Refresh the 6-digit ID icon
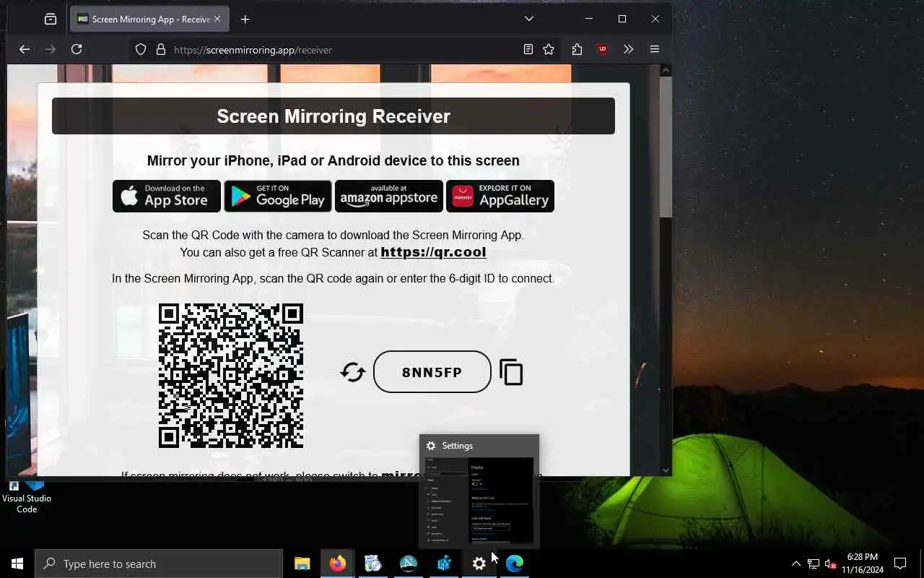The height and width of the screenshot is (578, 924). (x=353, y=372)
